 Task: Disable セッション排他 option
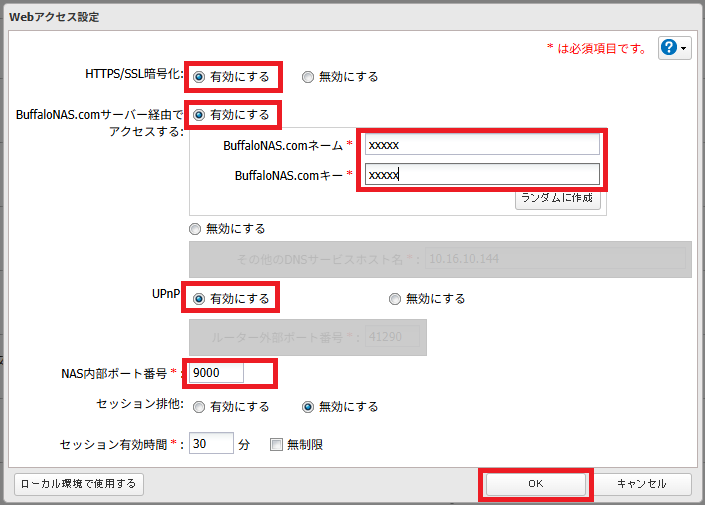point(308,407)
